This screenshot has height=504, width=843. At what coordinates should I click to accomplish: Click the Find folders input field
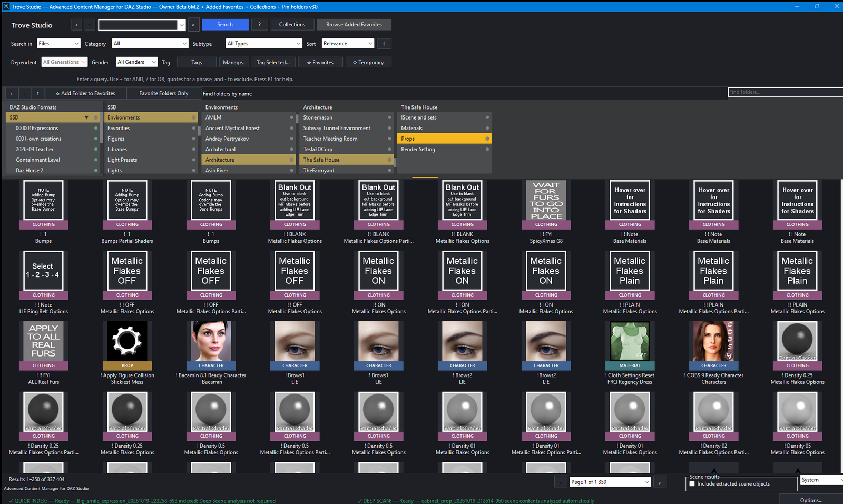pos(785,92)
